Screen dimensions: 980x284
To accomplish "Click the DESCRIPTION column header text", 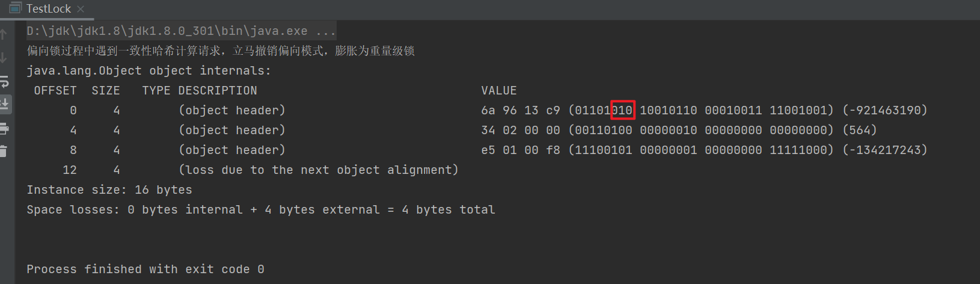I will click(218, 90).
